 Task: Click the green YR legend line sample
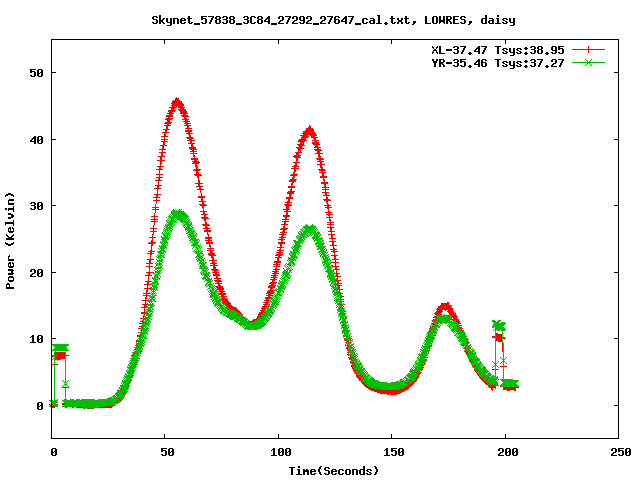pos(588,62)
